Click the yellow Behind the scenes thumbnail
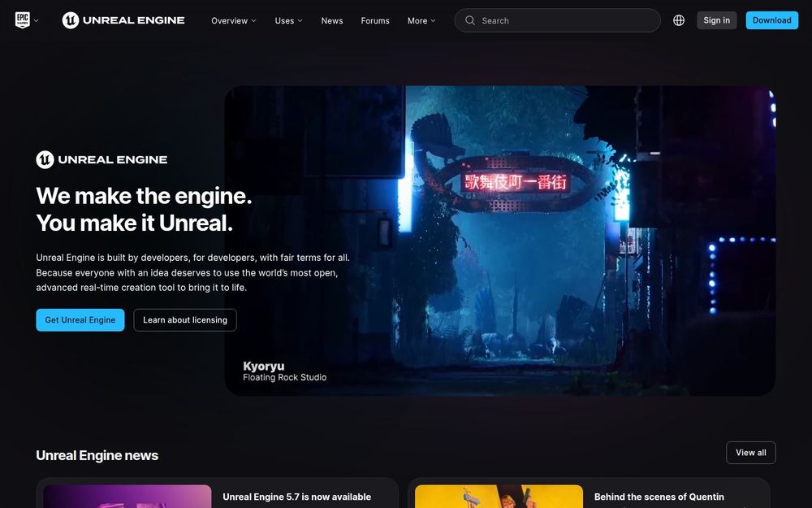812x508 pixels. coord(499,496)
